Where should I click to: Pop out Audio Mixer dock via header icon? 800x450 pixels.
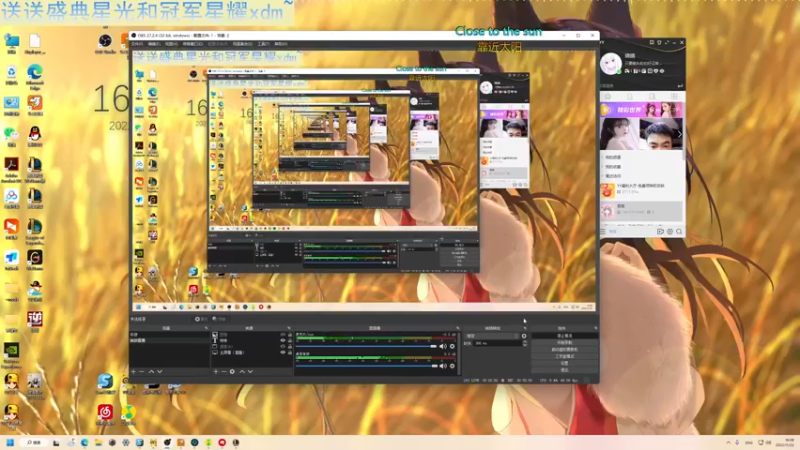tap(457, 328)
